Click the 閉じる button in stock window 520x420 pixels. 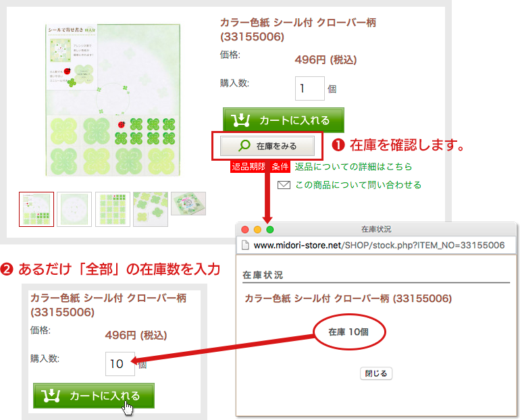pos(376,373)
